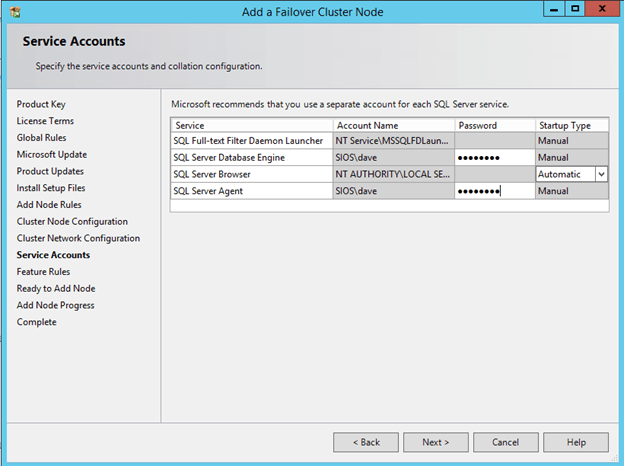Select Cluster Network Configuration step
624x466 pixels.
coord(78,238)
